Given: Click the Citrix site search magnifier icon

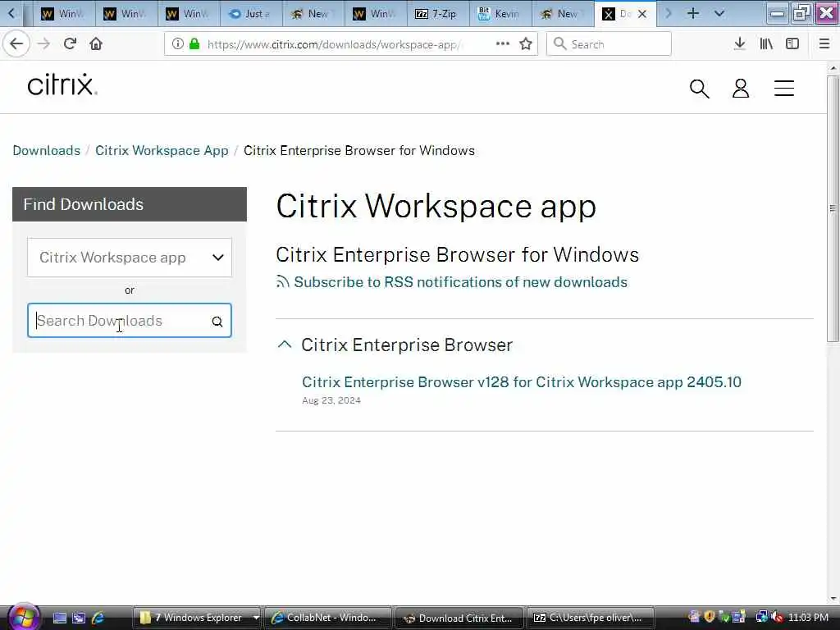Looking at the screenshot, I should pos(699,89).
